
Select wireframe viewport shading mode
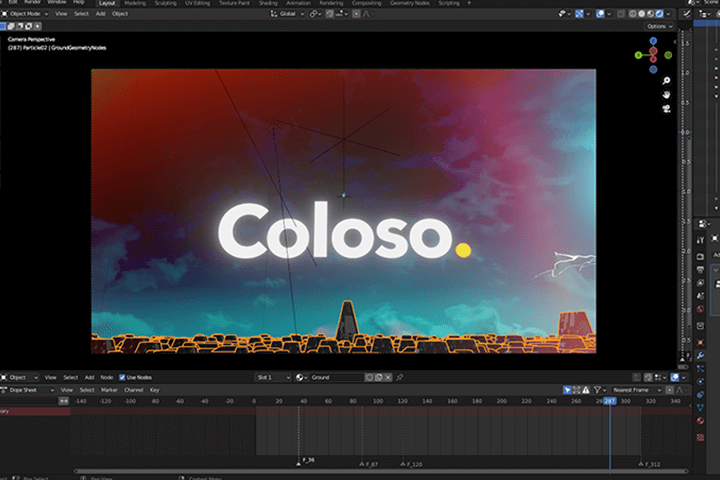633,14
